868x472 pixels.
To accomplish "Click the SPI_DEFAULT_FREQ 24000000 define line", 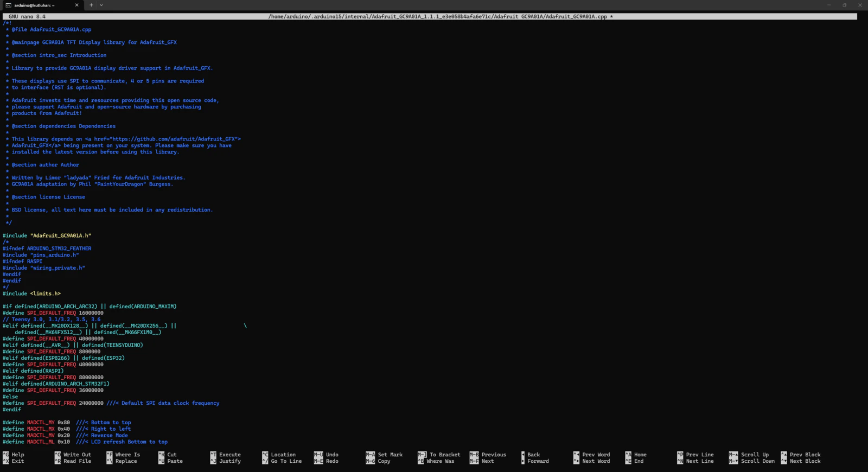I will point(111,403).
